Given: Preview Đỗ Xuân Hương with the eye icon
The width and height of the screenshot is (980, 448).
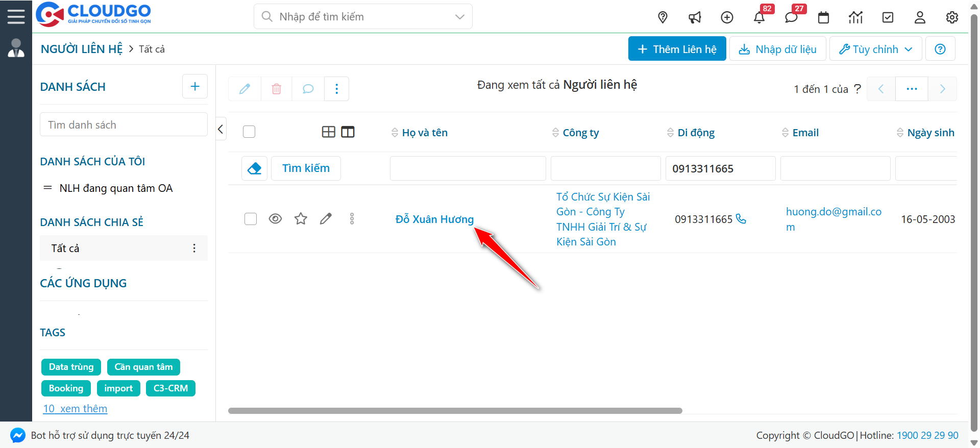Looking at the screenshot, I should pyautogui.click(x=275, y=219).
